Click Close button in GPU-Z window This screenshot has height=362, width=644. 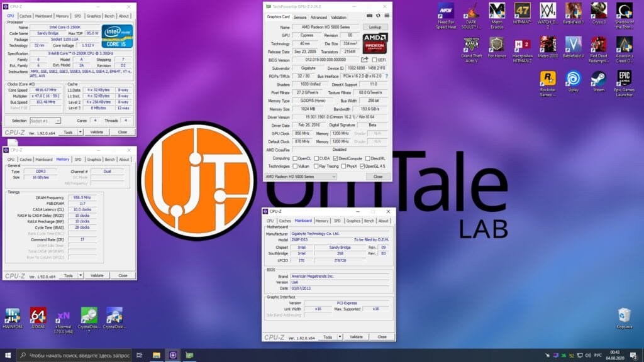click(x=378, y=177)
